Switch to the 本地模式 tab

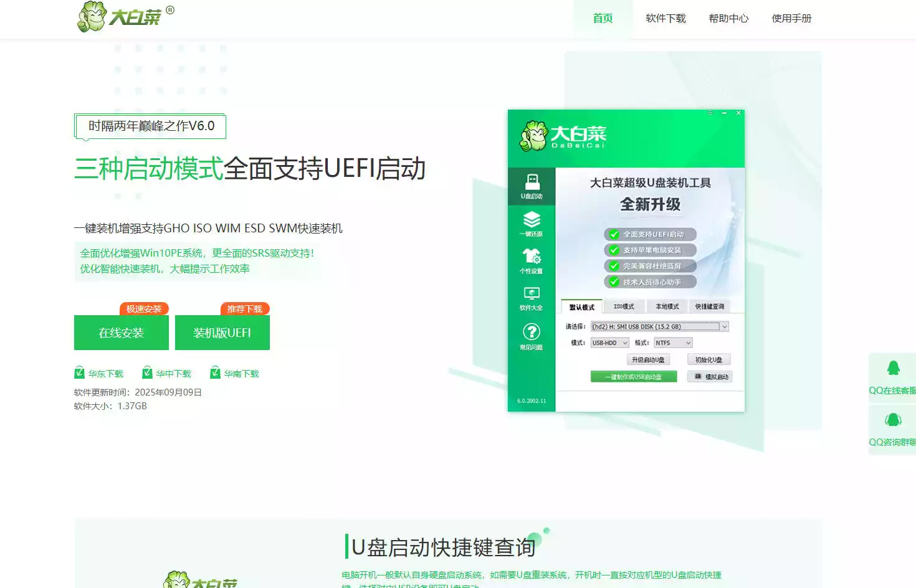(x=667, y=306)
